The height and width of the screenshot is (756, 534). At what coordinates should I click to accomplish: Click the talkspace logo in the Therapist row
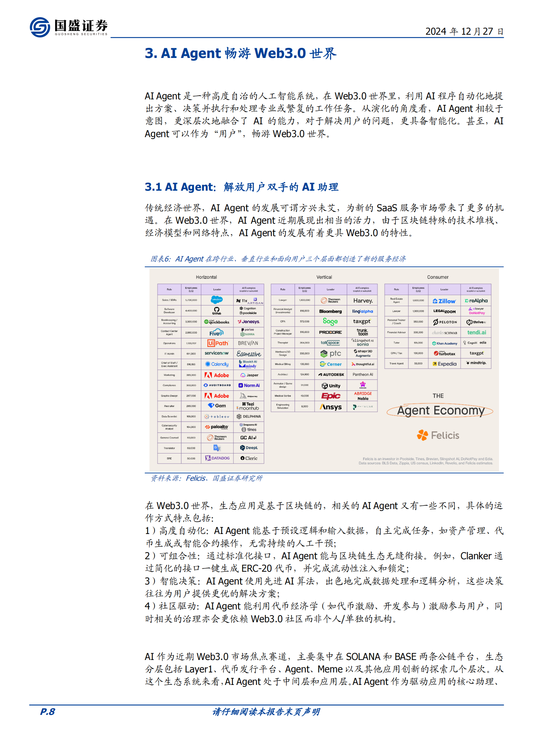coord(330,343)
